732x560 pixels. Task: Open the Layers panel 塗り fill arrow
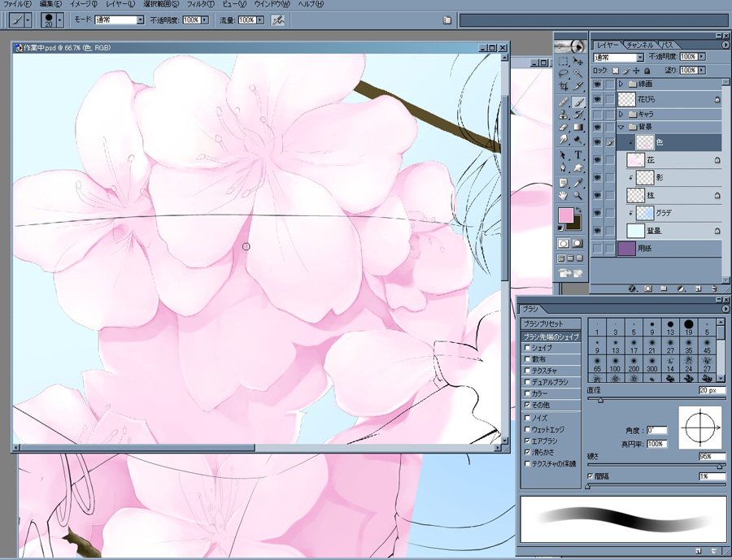point(702,71)
